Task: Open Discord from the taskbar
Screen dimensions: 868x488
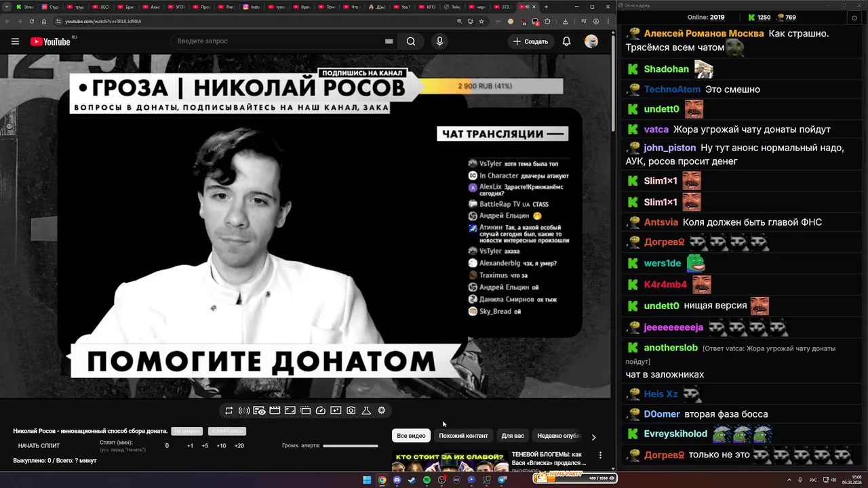Action: pos(397,480)
